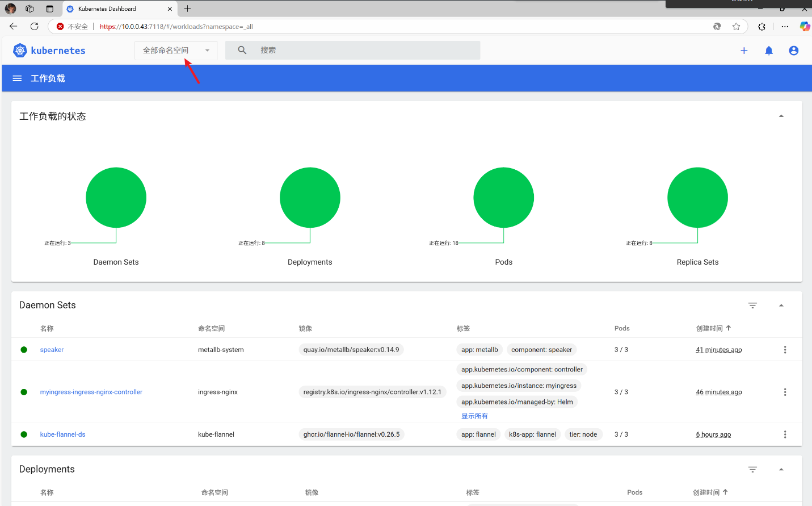This screenshot has width=812, height=506.
Task: Collapse the Daemon Sets card
Action: (781, 306)
